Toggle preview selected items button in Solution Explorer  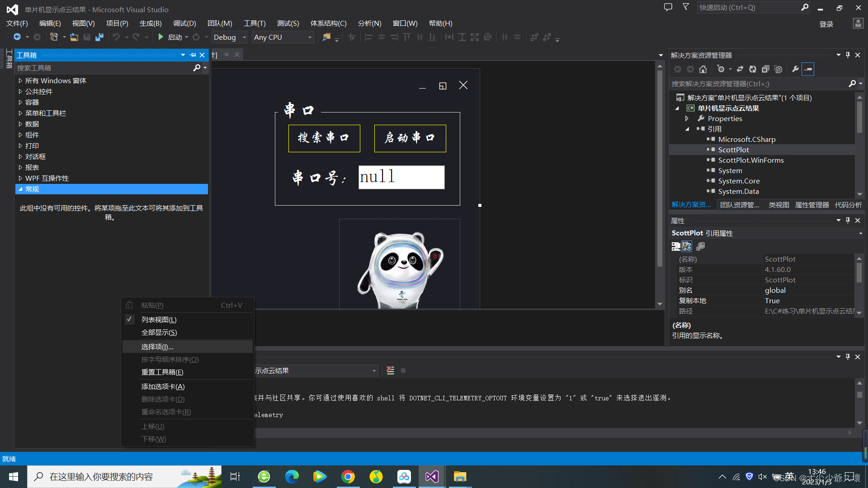point(808,69)
